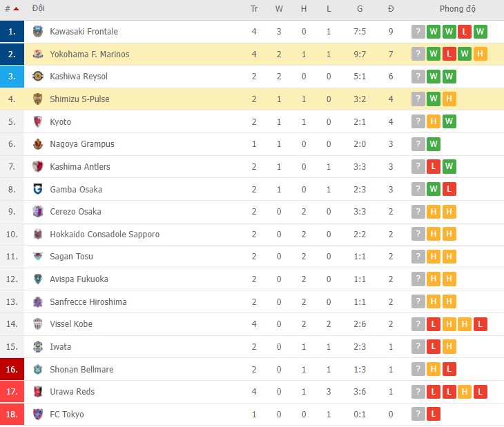Click the Kashiwa Reysol club crest
The width and height of the screenshot is (504, 427).
pyautogui.click(x=38, y=77)
